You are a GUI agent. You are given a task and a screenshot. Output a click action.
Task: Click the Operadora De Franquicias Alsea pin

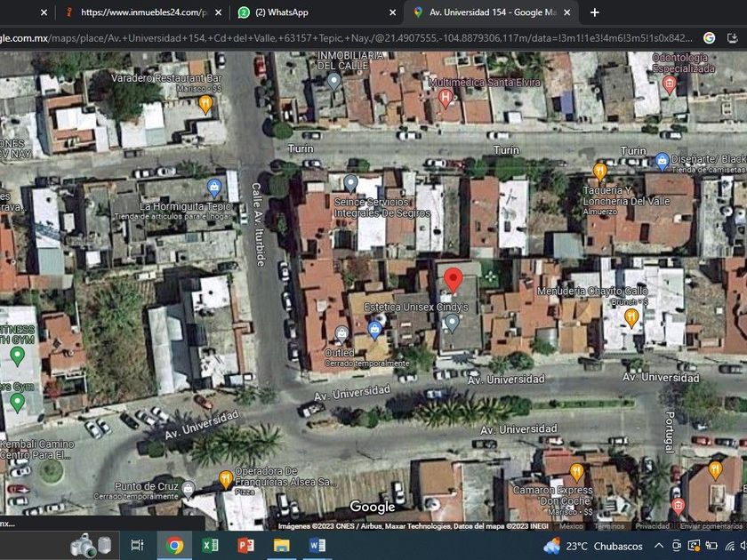tap(226, 480)
